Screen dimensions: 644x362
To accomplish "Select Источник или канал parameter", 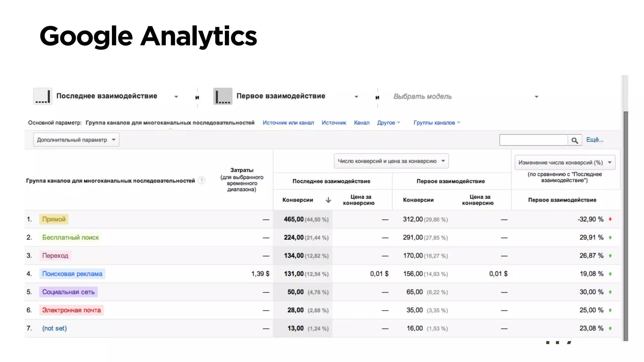I will [x=288, y=123].
